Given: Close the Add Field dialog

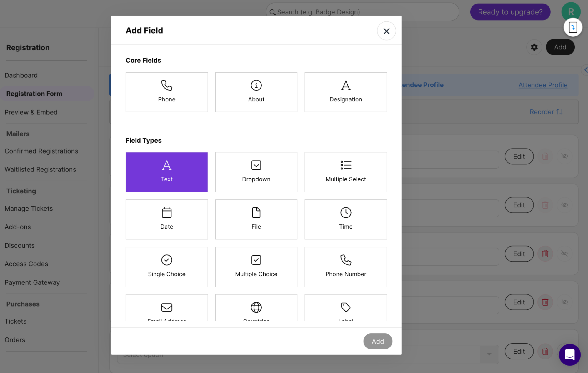Looking at the screenshot, I should click(x=386, y=31).
